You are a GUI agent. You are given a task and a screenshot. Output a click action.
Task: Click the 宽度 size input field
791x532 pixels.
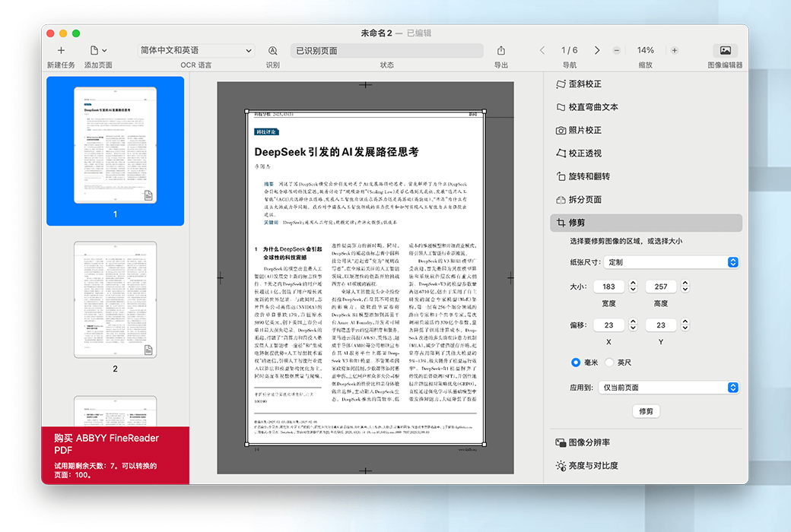(608, 287)
